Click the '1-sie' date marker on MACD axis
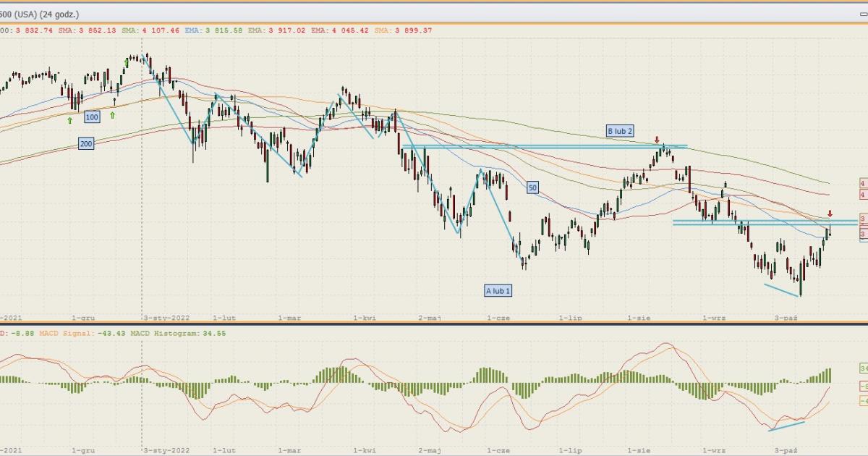 639,450
